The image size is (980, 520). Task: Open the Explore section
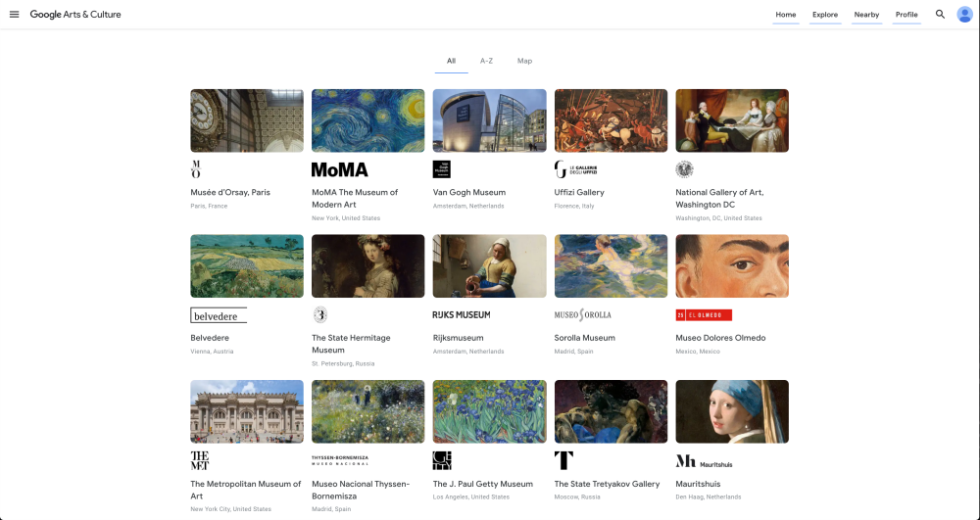tap(825, 15)
